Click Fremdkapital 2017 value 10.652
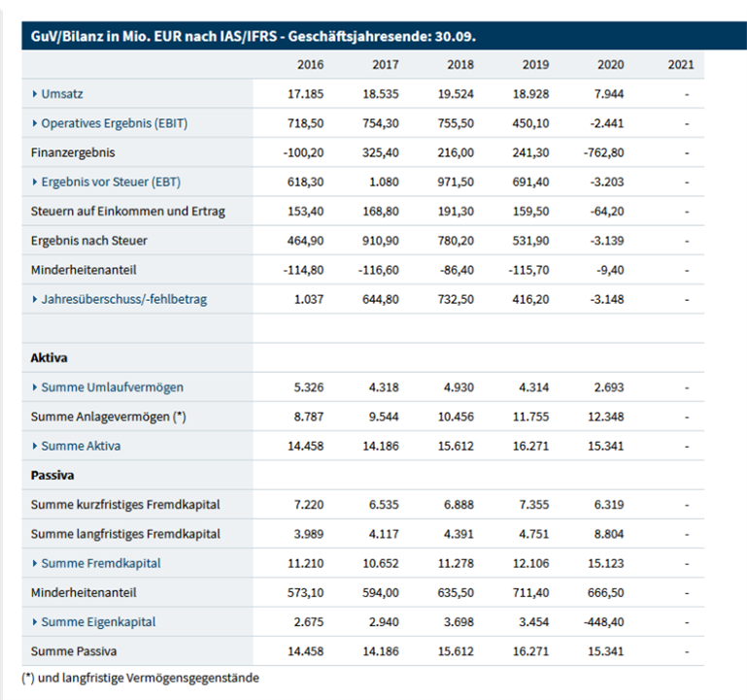The height and width of the screenshot is (700, 747). 381,563
